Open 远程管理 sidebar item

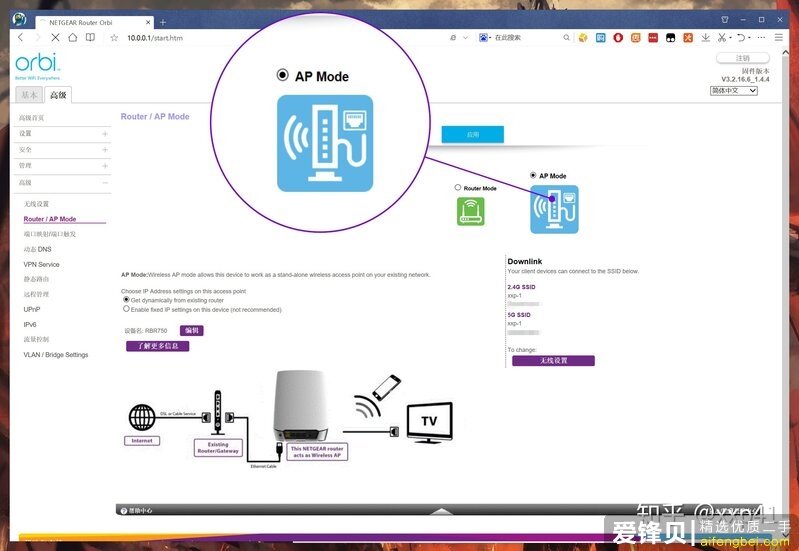point(36,294)
